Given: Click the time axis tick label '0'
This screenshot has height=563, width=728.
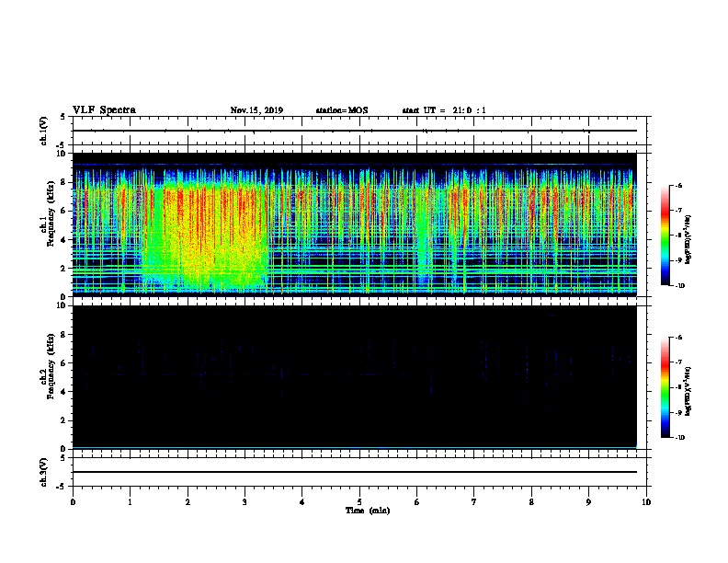Looking at the screenshot, I should (x=73, y=502).
